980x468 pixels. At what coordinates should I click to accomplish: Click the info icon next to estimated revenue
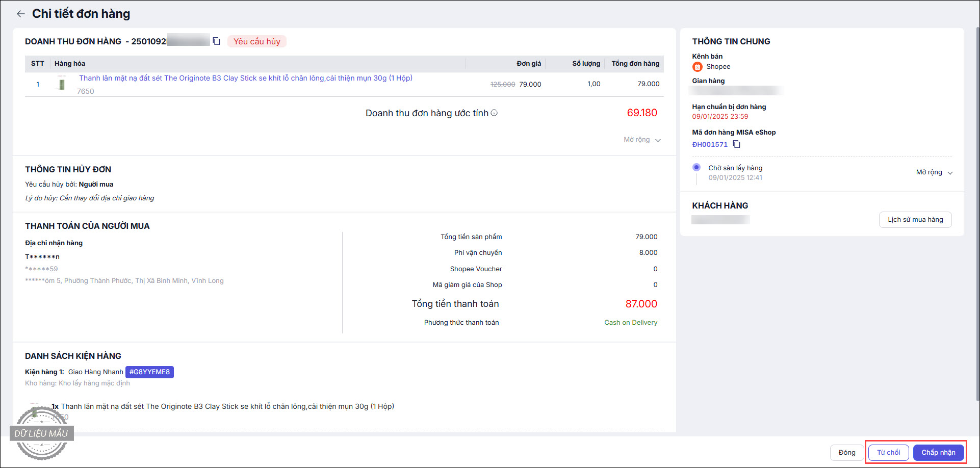coord(494,113)
